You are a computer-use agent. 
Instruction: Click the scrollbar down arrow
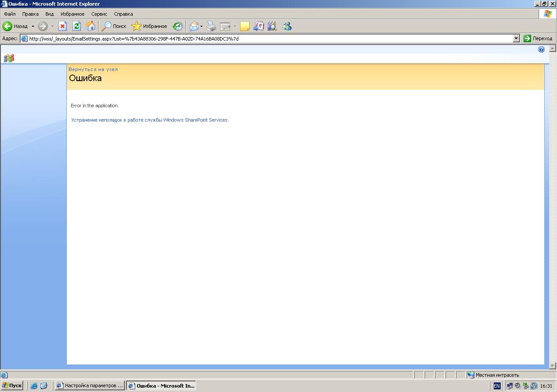point(553,365)
